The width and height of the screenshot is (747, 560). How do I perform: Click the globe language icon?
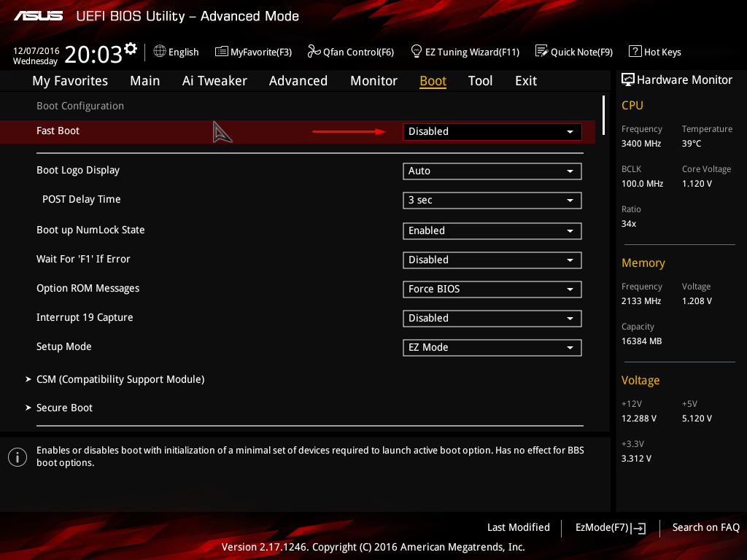tap(160, 51)
